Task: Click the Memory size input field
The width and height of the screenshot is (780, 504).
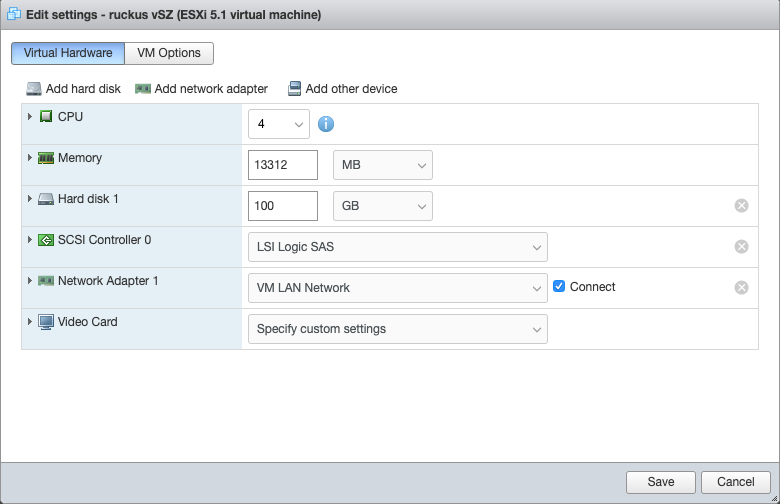Action: [282, 165]
